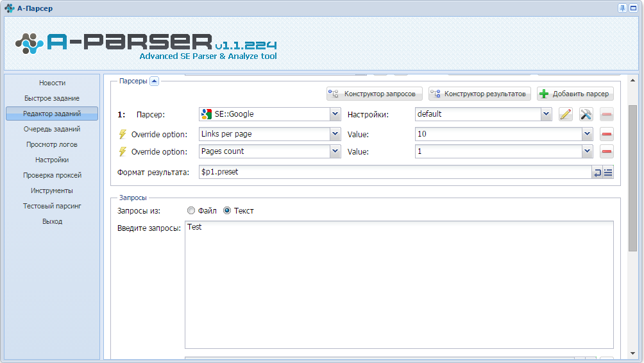This screenshot has height=363, width=644.
Task: Click pencil icon to edit preset
Action: (x=566, y=114)
